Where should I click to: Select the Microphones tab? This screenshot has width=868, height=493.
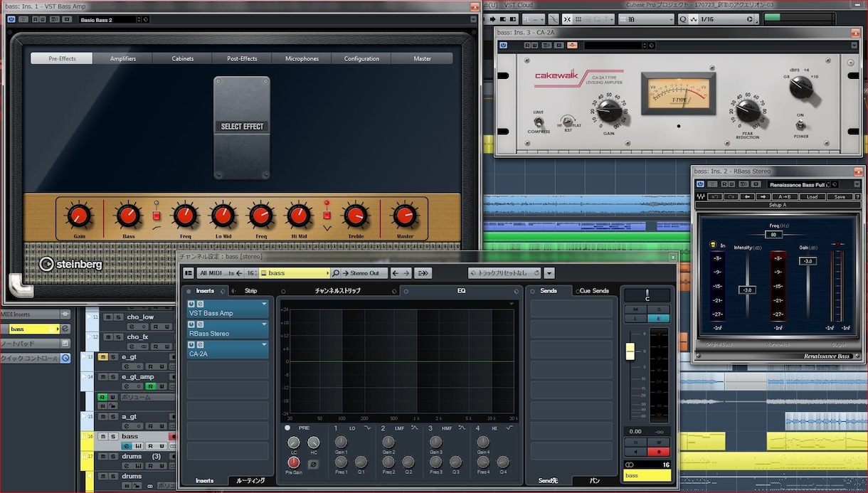pos(302,58)
